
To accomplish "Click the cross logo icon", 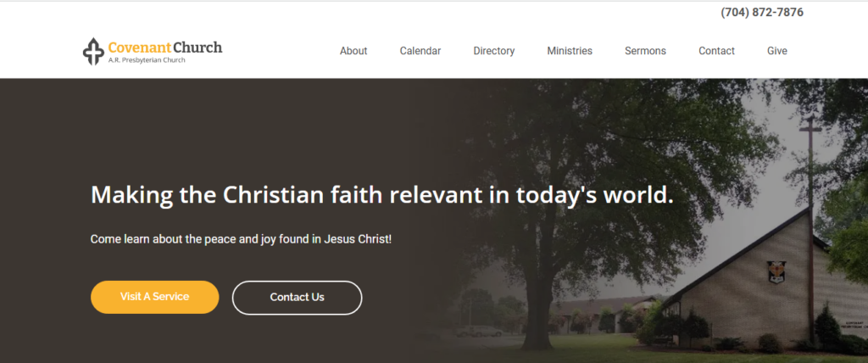I will click(x=93, y=51).
